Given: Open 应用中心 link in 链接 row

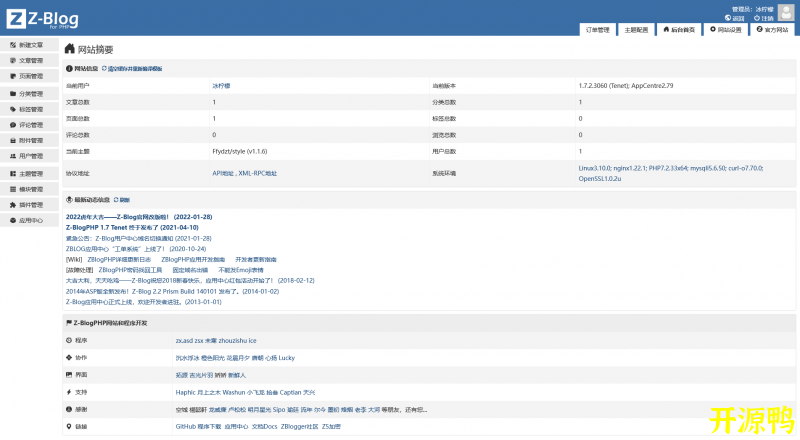Looking at the screenshot, I should pyautogui.click(x=236, y=427).
